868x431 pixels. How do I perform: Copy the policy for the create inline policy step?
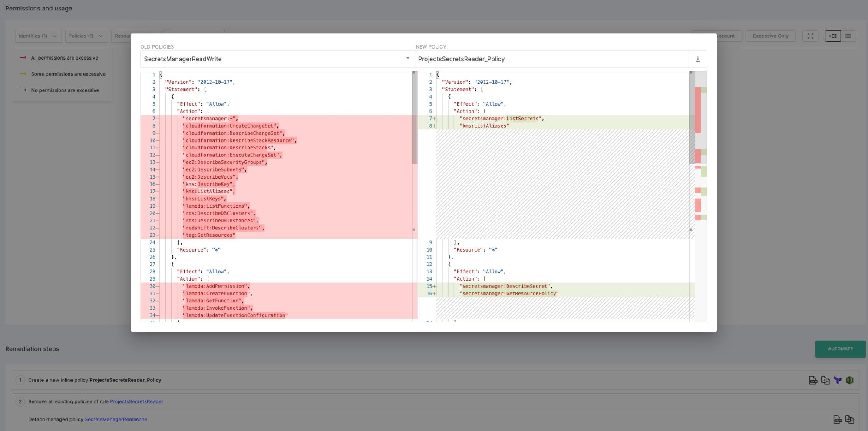pos(825,380)
